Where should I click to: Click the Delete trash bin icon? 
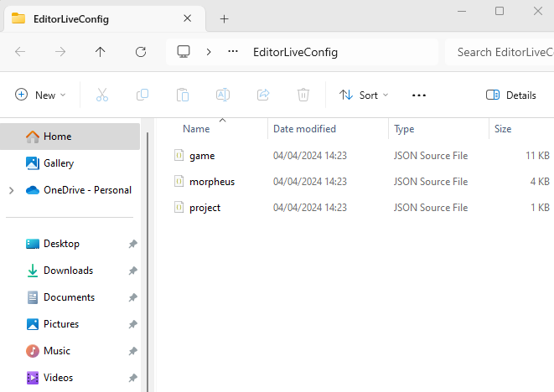303,95
